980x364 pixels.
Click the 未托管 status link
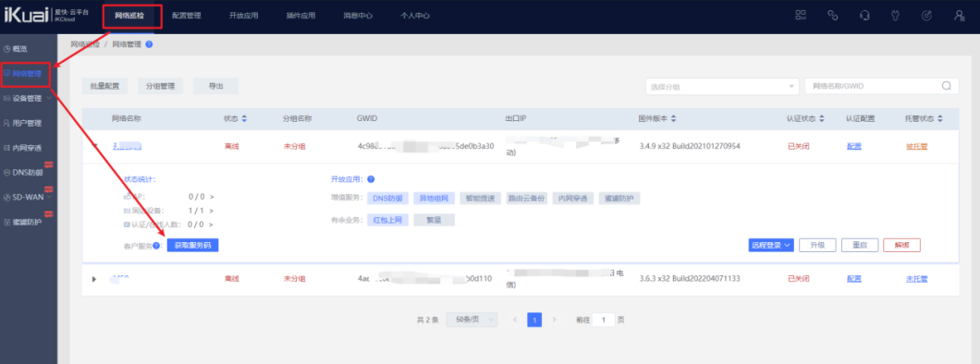(x=917, y=278)
